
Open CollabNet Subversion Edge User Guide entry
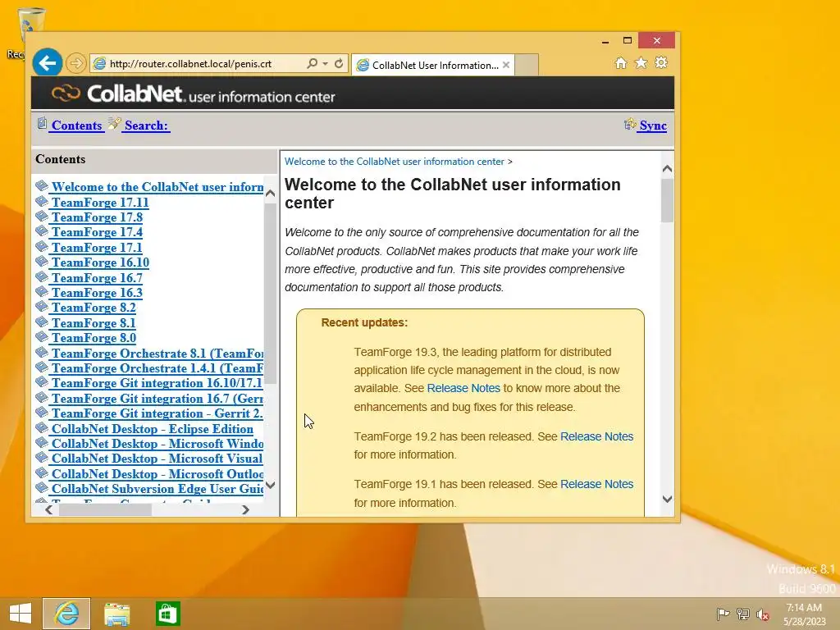point(157,489)
